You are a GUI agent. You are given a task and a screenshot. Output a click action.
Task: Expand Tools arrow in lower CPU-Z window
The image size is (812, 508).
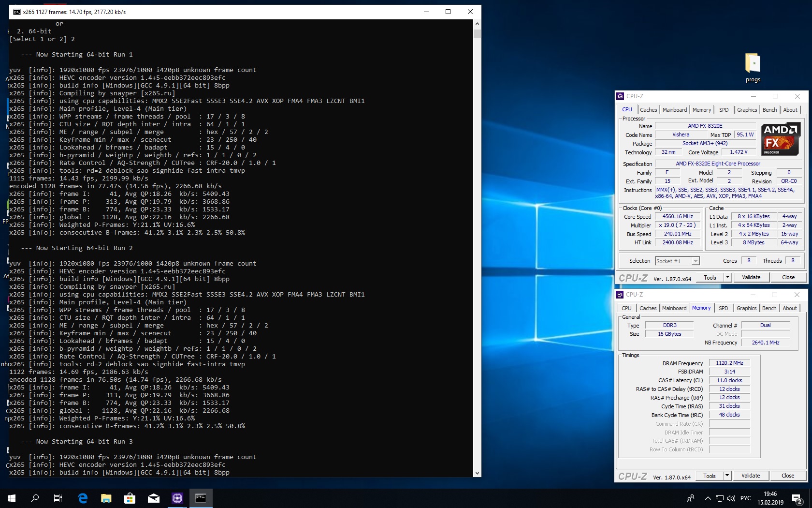[727, 476]
